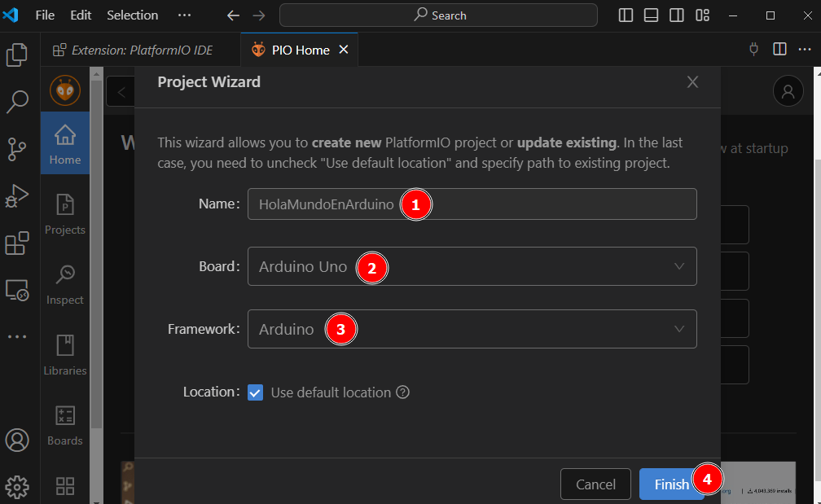The height and width of the screenshot is (504, 821).
Task: Click the "Use default location" label text
Action: tap(331, 392)
